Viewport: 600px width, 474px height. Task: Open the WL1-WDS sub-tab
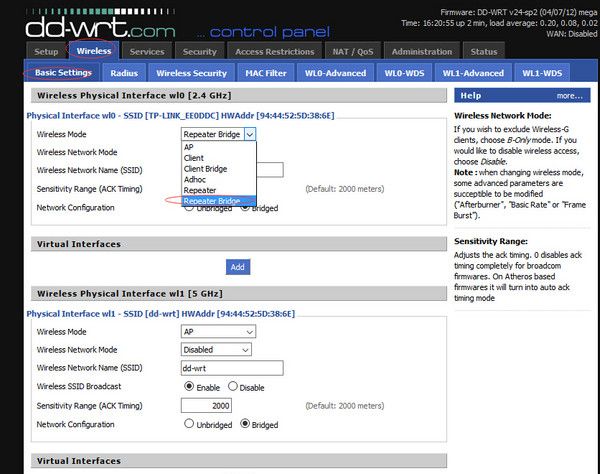click(542, 73)
